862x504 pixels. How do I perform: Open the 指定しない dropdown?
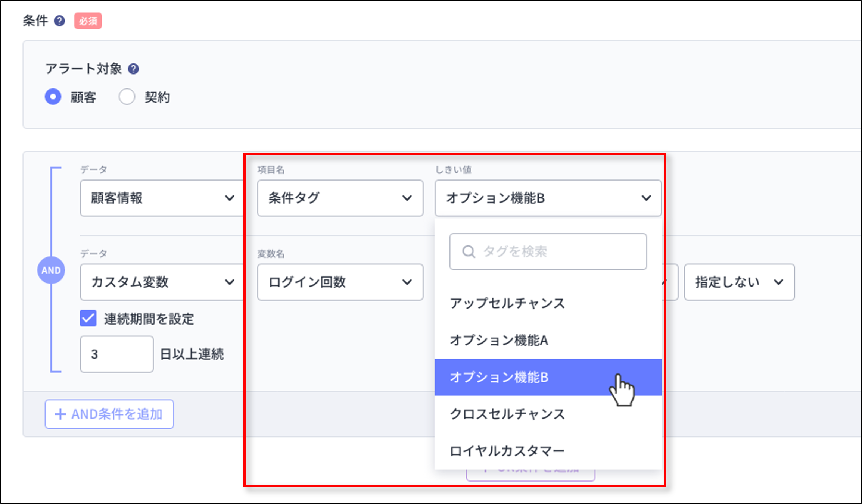pos(739,282)
